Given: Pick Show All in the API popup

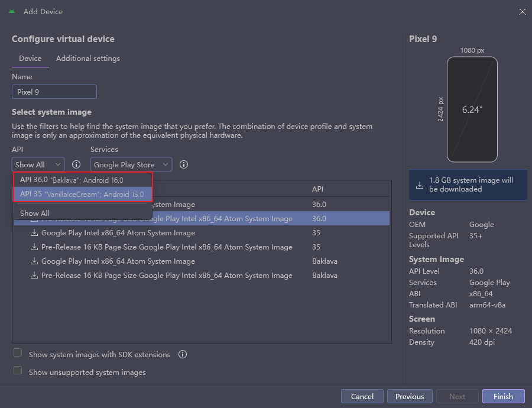Looking at the screenshot, I should point(35,213).
